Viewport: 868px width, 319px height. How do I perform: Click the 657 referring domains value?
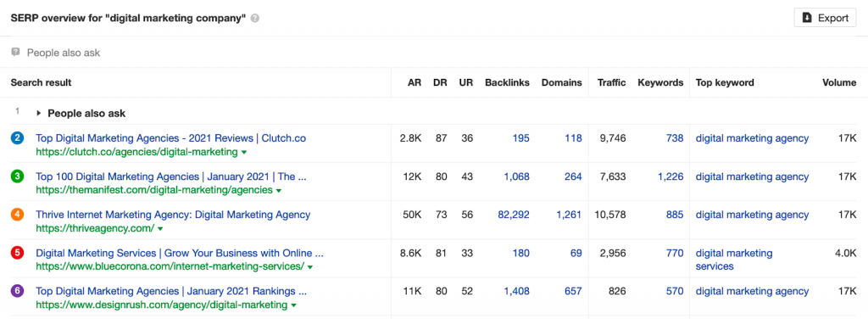tap(574, 291)
